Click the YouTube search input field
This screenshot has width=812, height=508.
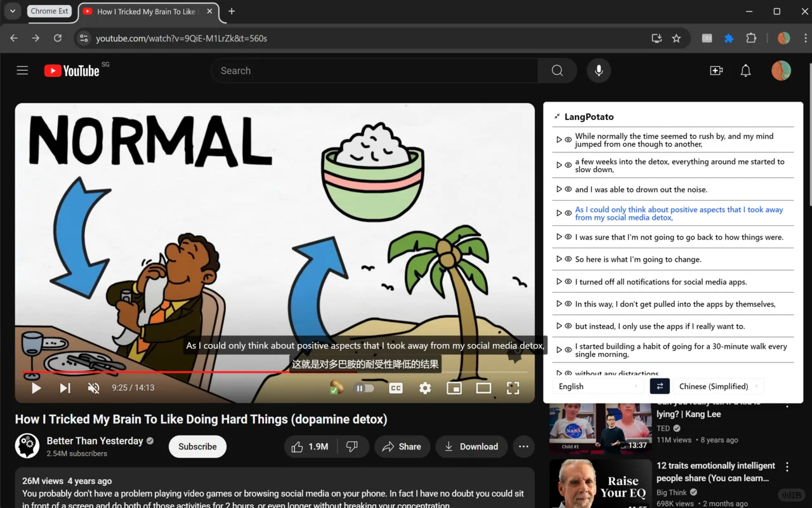[x=374, y=70]
